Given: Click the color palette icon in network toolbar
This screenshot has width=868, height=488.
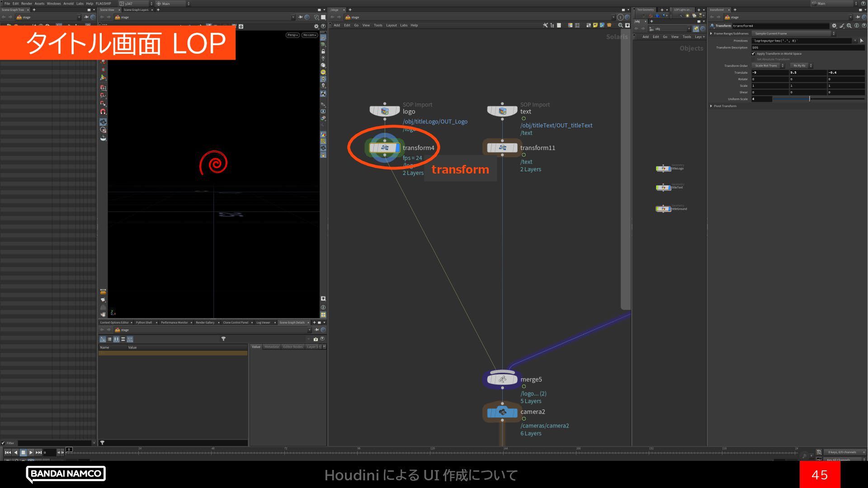Looking at the screenshot, I should 570,25.
